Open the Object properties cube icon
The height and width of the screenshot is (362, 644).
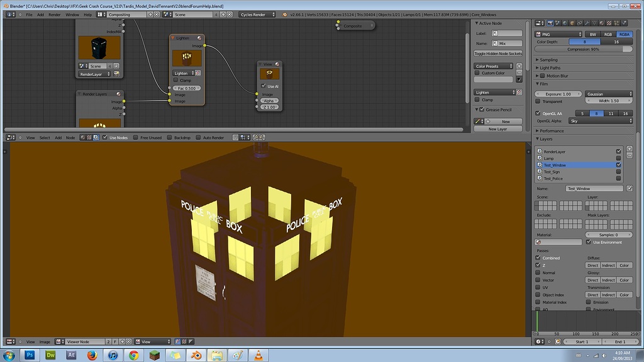click(x=572, y=23)
